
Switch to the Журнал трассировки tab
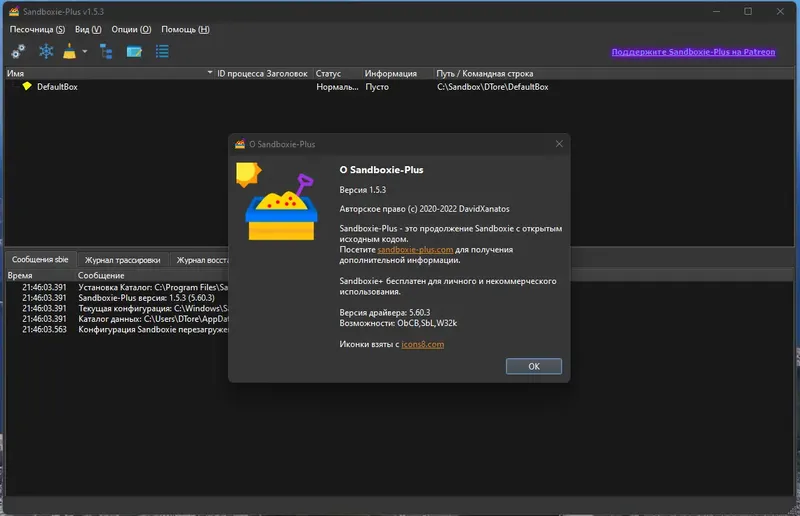point(122,260)
